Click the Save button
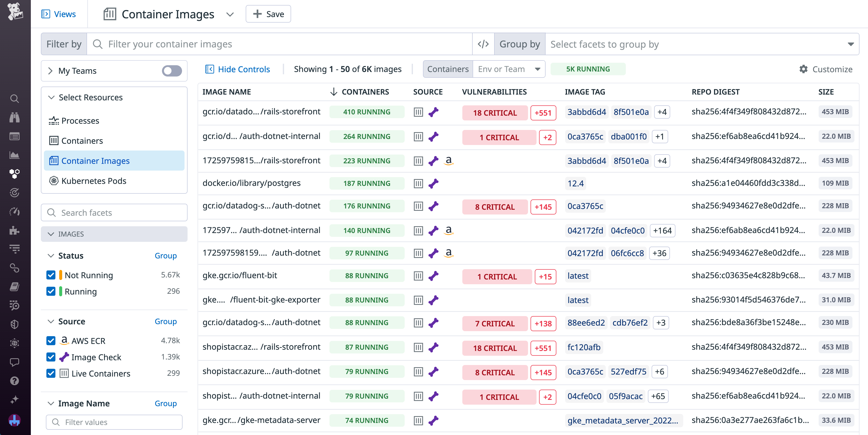This screenshot has width=868, height=435. tap(268, 14)
